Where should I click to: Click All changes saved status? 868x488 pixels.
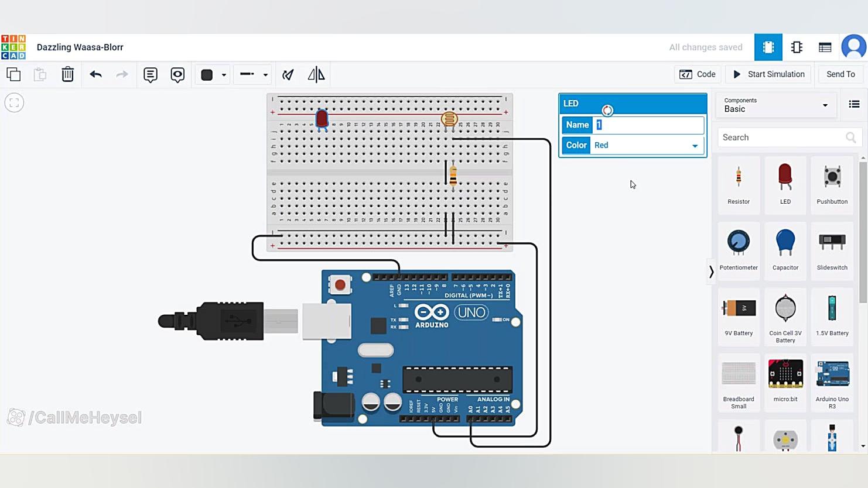pyautogui.click(x=706, y=47)
